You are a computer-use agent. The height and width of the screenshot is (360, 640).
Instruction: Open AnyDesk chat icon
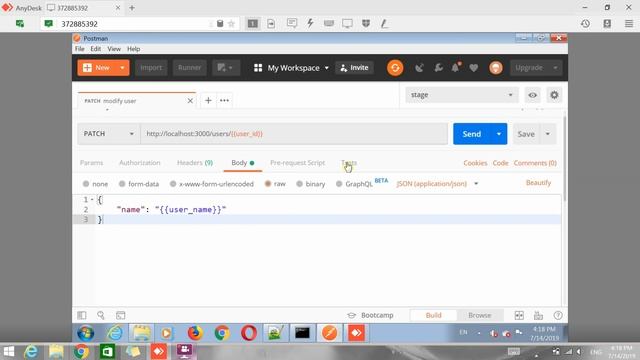point(292,23)
